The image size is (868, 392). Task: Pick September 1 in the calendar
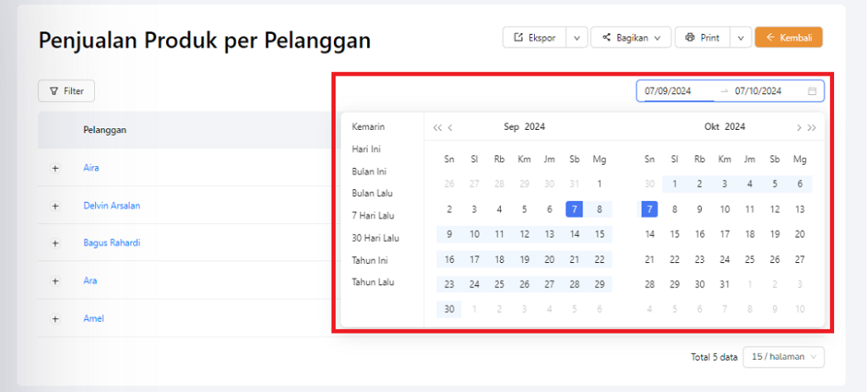pos(599,184)
